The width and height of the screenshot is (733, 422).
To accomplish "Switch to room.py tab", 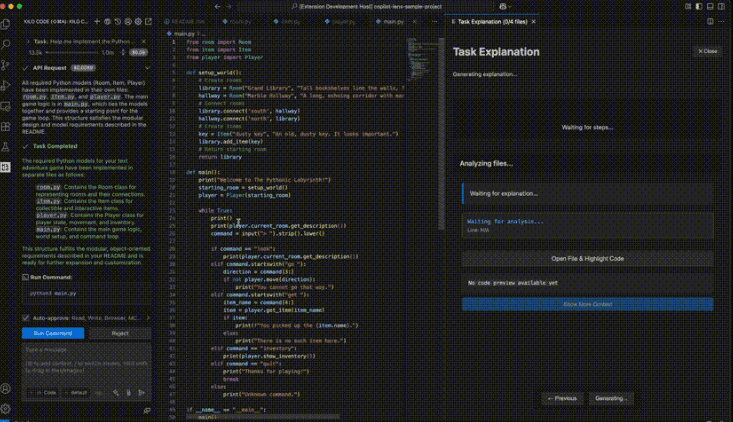I will 237,21.
